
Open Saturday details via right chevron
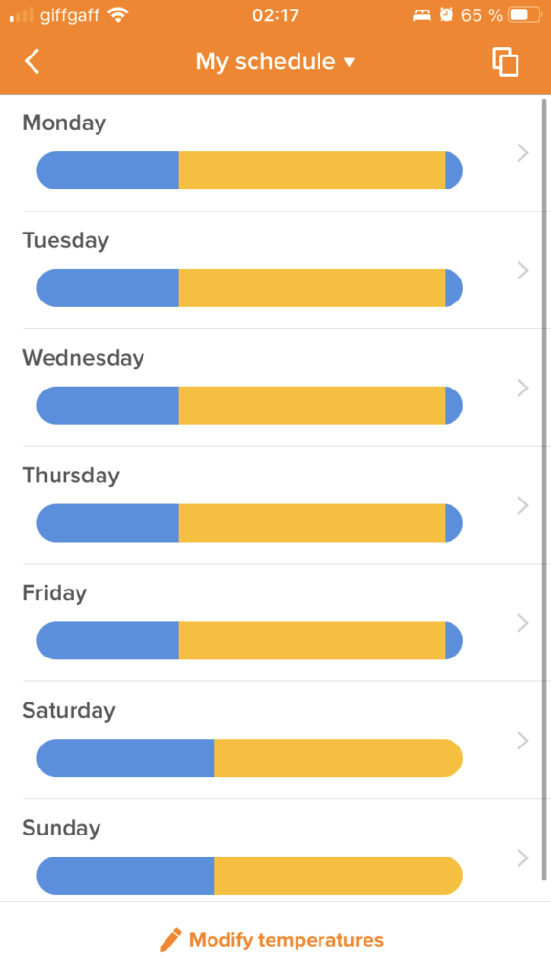coord(523,740)
